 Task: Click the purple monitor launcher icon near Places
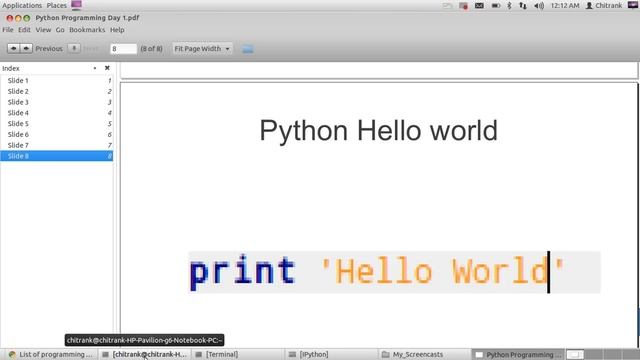coord(76,5)
